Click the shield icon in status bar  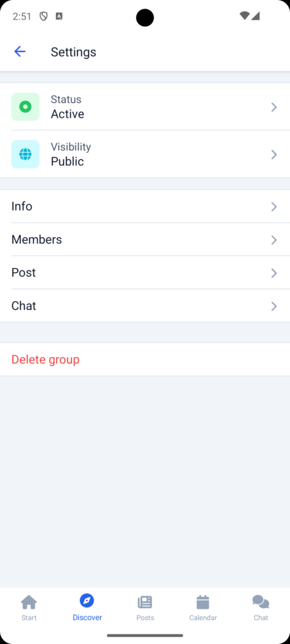43,16
